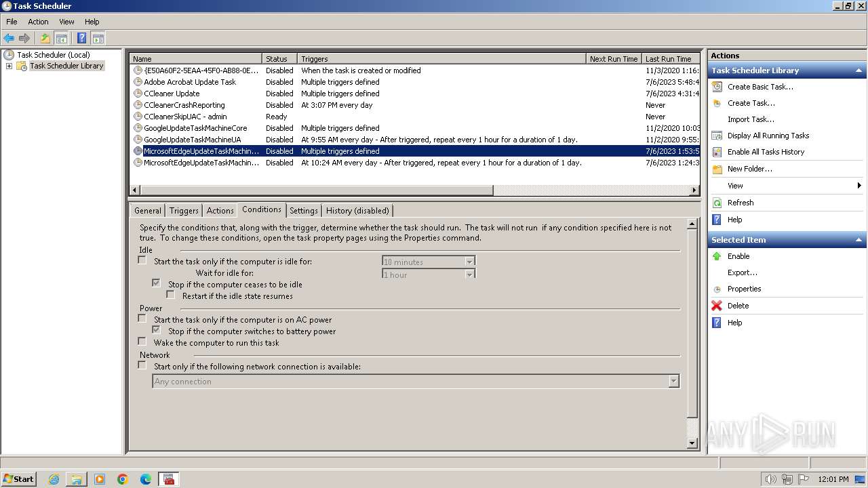868x488 pixels.
Task: Check Start only if network connection available
Action: click(x=142, y=365)
